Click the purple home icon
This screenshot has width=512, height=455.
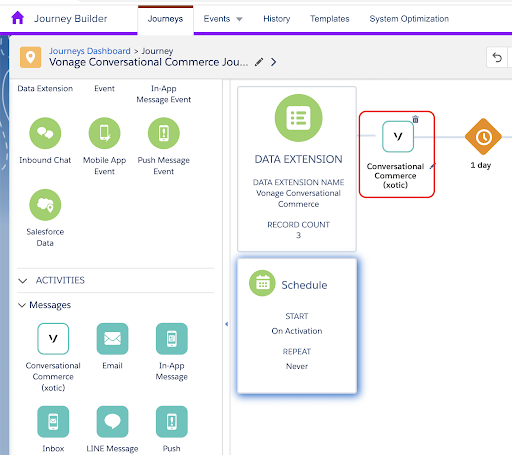tap(18, 18)
